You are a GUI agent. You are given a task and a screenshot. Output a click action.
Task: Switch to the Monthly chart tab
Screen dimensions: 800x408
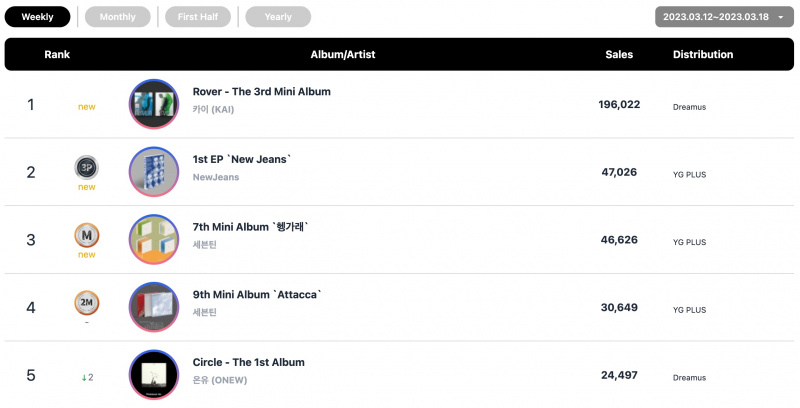click(117, 17)
